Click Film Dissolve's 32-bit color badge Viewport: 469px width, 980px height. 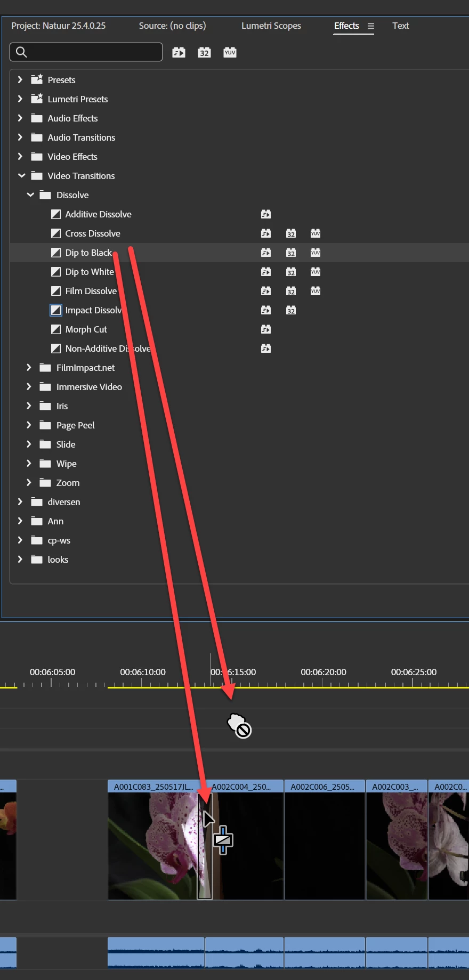(291, 291)
